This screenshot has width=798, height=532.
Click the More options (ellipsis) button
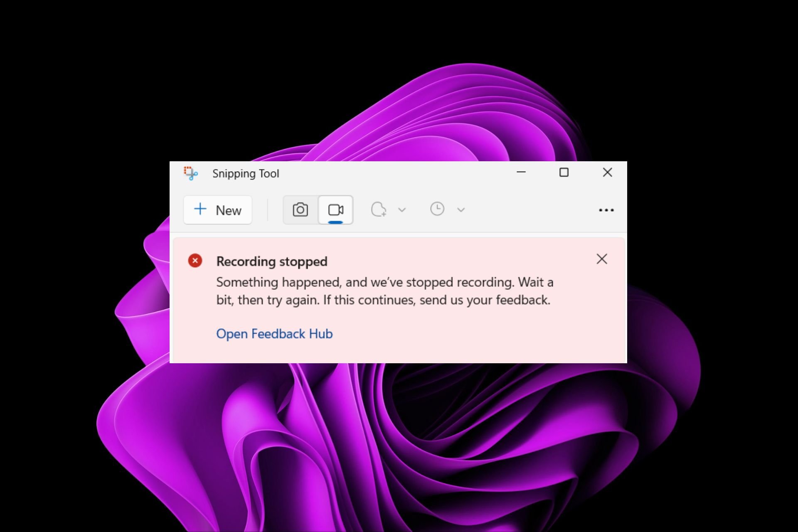[607, 209]
